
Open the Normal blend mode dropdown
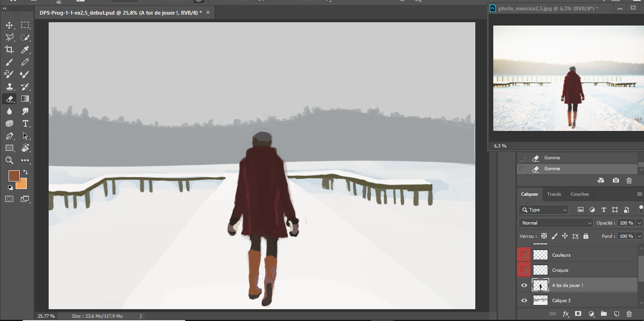point(556,223)
